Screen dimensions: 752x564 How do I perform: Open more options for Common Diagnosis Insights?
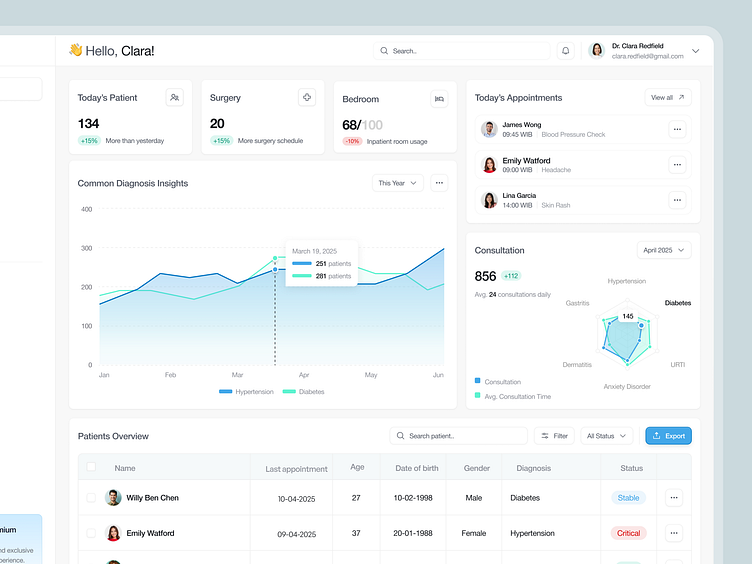440,183
